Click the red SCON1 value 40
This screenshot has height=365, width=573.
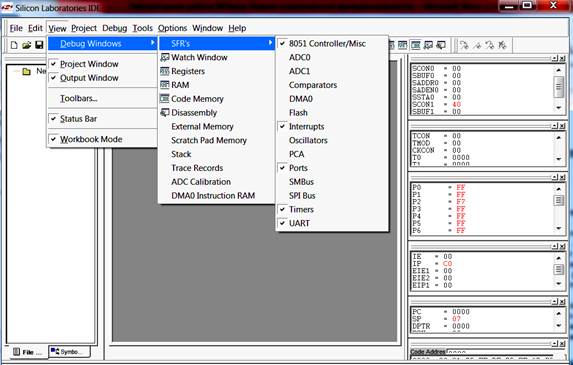point(456,104)
